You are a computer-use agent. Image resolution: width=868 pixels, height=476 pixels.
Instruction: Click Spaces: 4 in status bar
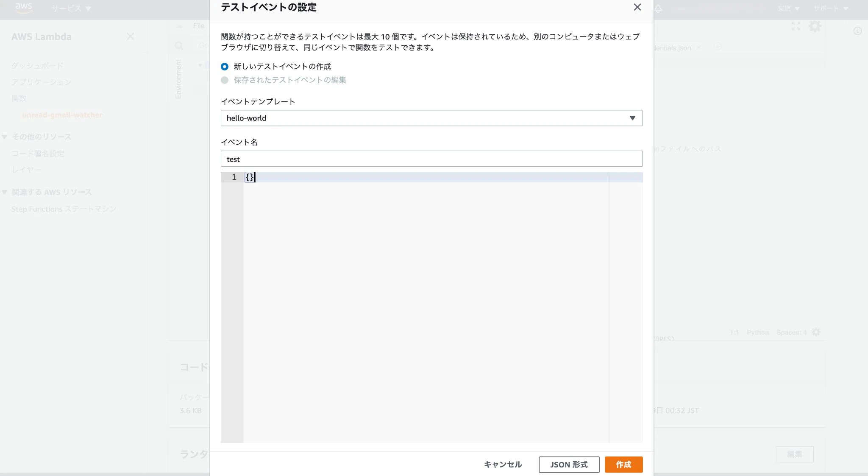point(792,333)
